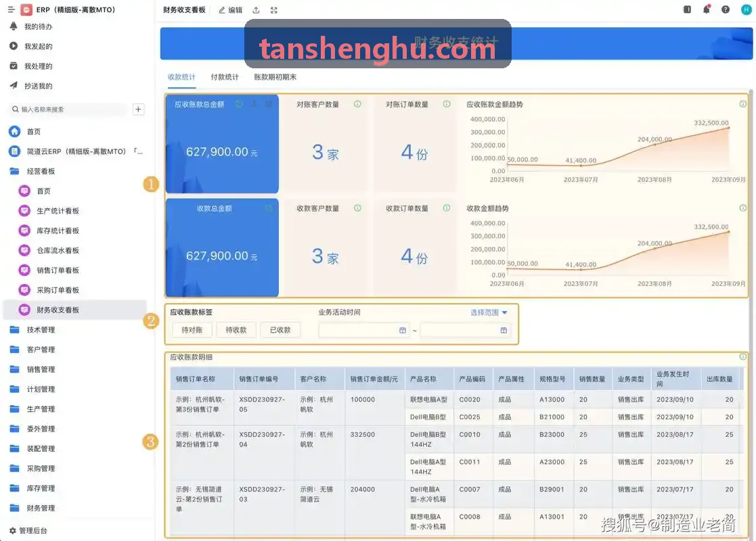
Task: Click the ERP app logo icon
Action: tap(26, 9)
